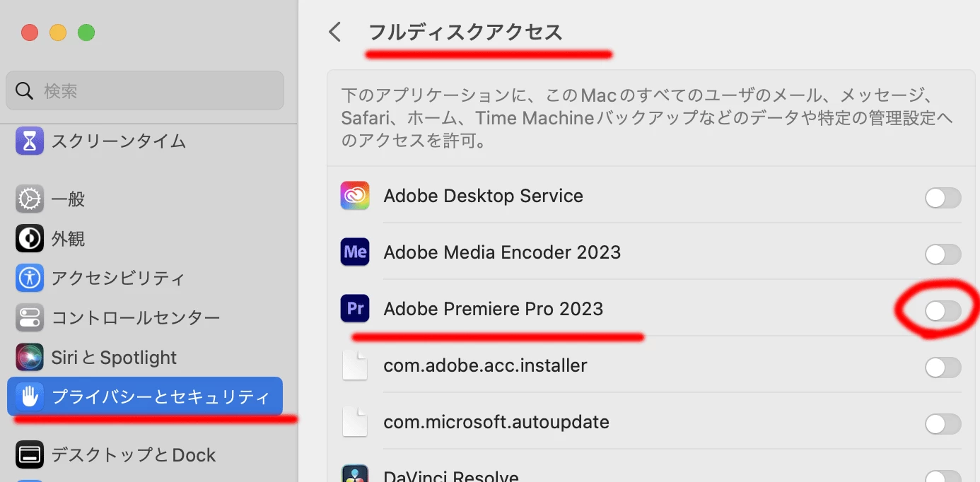Click the 検索 search field

tap(145, 90)
